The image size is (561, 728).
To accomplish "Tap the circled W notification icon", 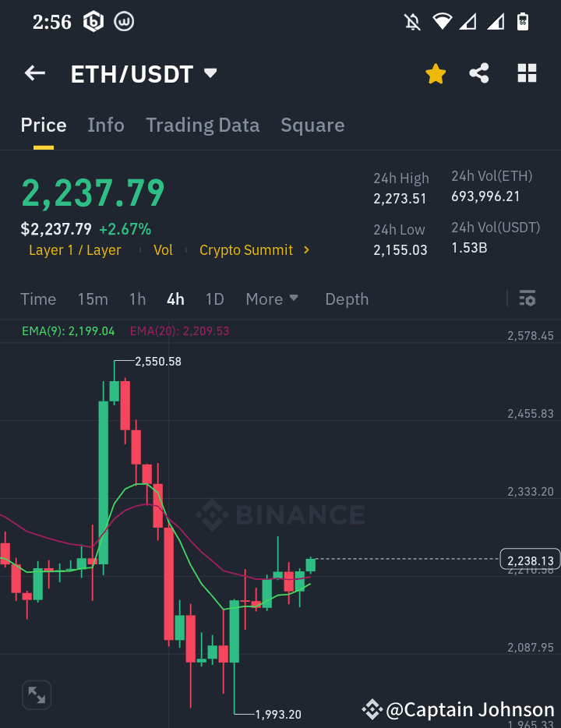I will coord(124,21).
